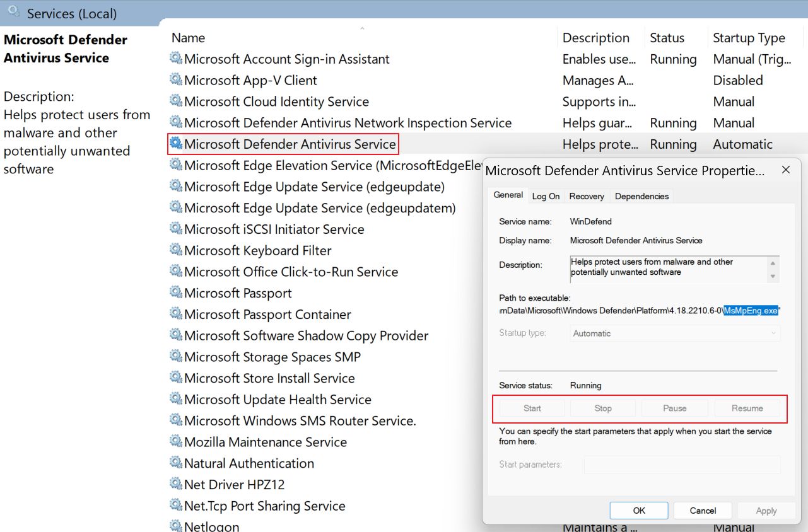Click gear icon beside Edge Update Service (edgeupdatem)
808x532 pixels.
pos(176,207)
